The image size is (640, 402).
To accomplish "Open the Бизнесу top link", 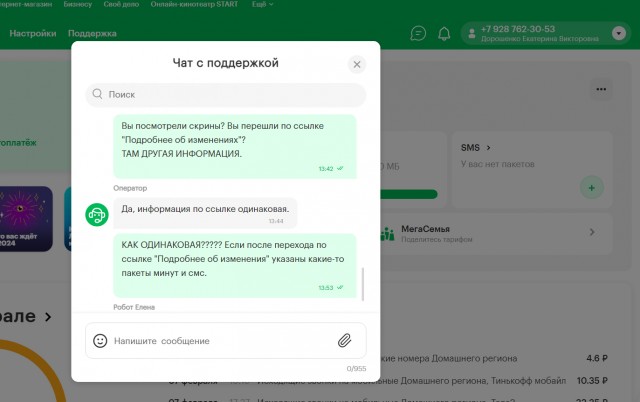I will point(78,4).
